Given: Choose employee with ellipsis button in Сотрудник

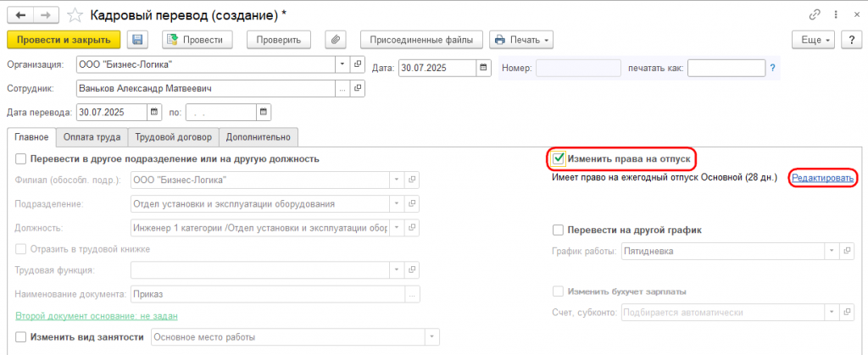Looking at the screenshot, I should 342,88.
